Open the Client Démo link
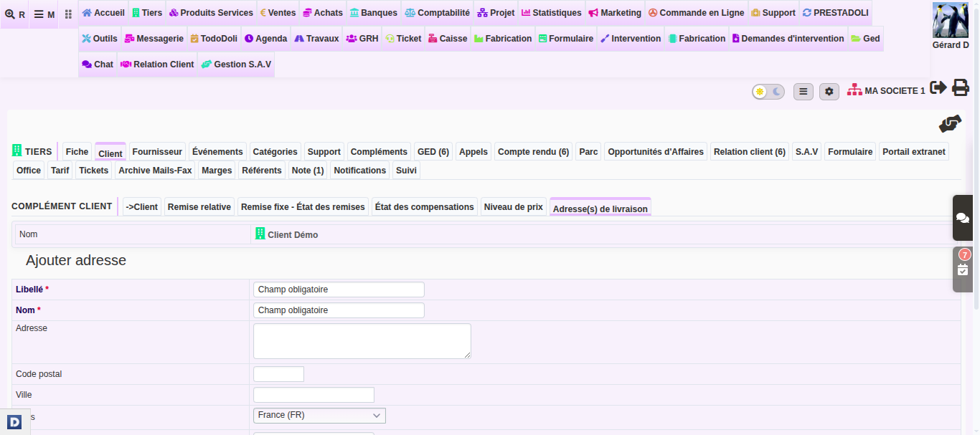Screen dimensions: 980x435 (287, 234)
